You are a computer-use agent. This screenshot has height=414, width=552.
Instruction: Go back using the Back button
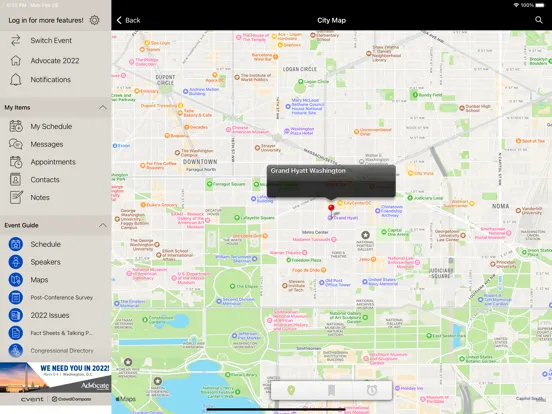(128, 20)
